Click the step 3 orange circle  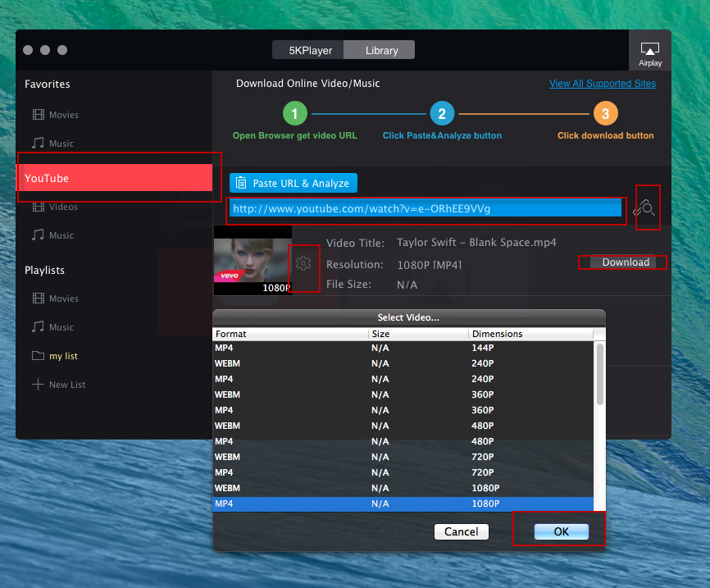click(x=605, y=113)
